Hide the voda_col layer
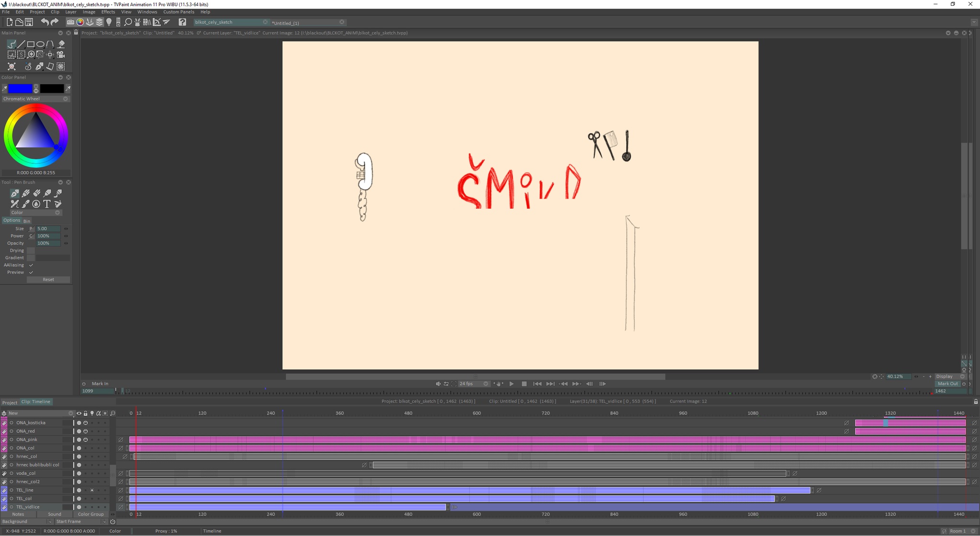The height and width of the screenshot is (536, 980). coord(79,473)
